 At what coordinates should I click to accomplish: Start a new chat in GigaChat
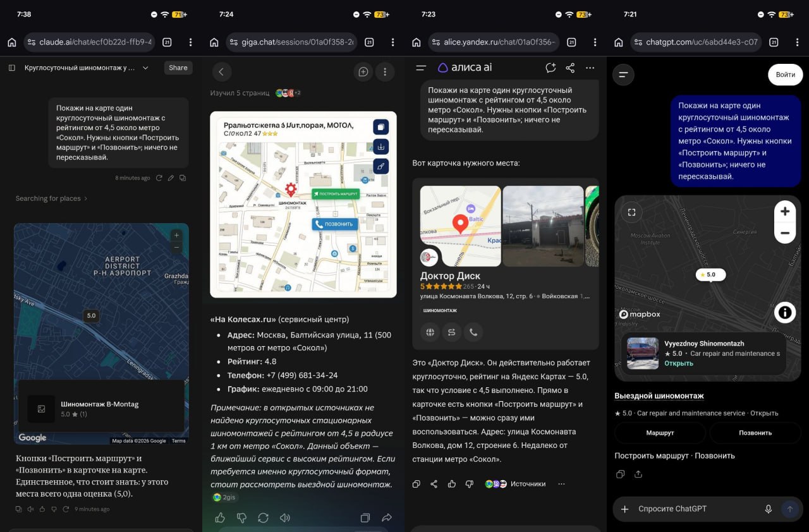(x=363, y=72)
